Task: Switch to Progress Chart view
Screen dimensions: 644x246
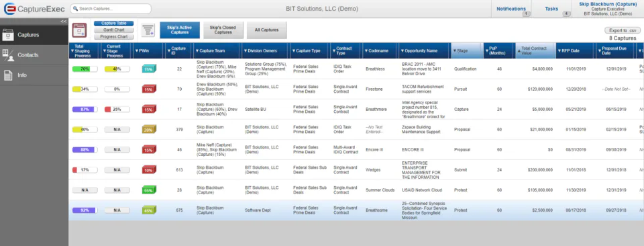Action: click(114, 36)
